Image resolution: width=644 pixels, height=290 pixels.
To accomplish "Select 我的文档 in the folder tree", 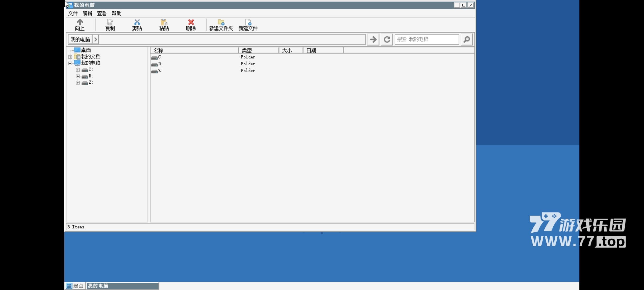I will pos(90,57).
